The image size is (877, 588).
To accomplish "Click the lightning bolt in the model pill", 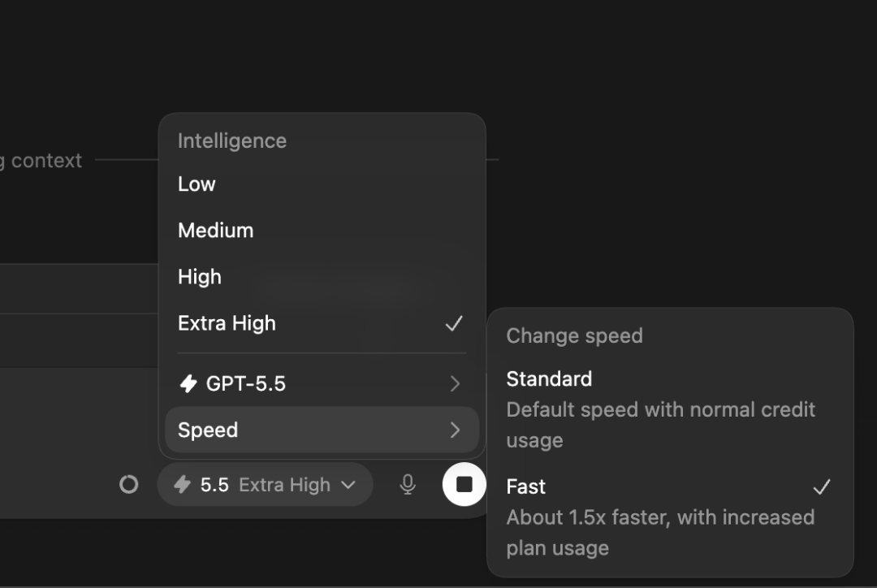I will (183, 485).
